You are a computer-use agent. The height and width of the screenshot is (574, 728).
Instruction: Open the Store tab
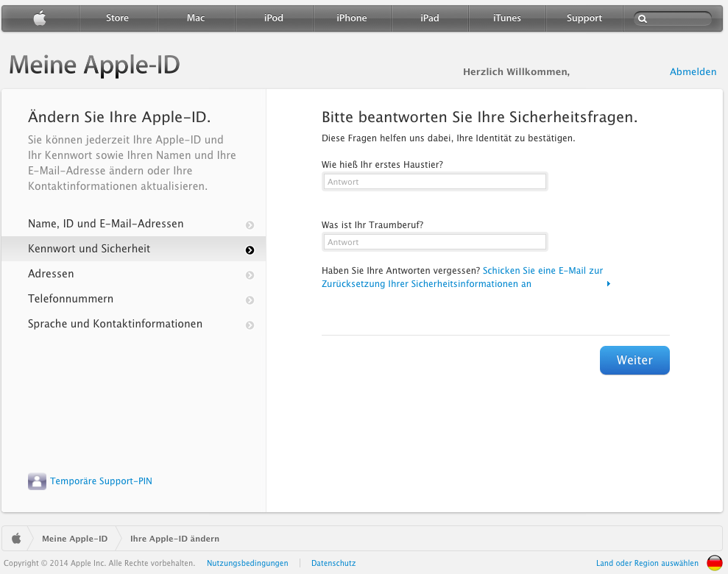[x=118, y=18]
